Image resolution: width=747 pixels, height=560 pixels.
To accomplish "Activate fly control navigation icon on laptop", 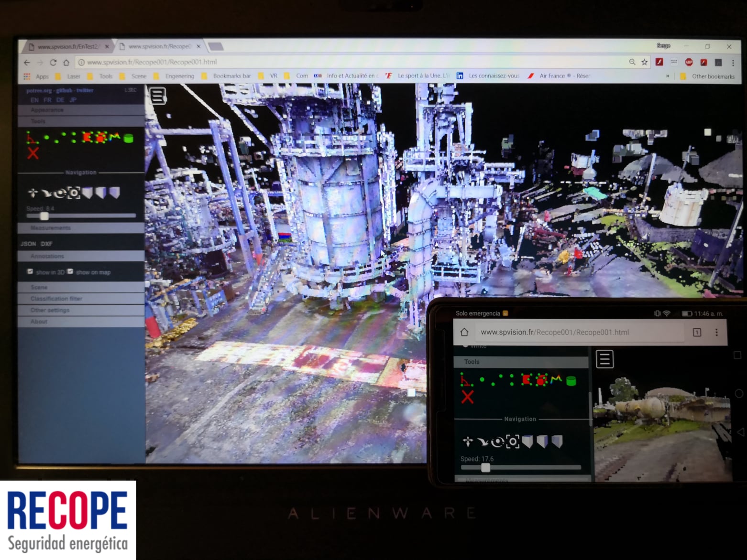I will [x=46, y=193].
